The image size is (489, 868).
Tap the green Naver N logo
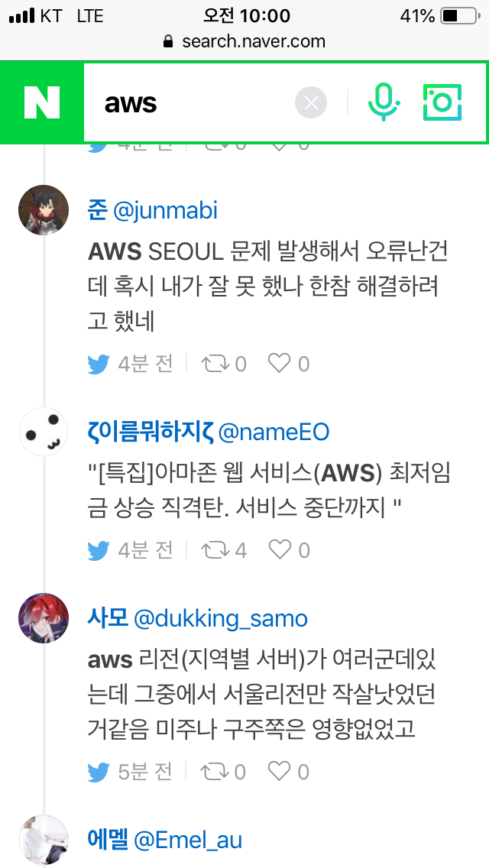point(42,102)
